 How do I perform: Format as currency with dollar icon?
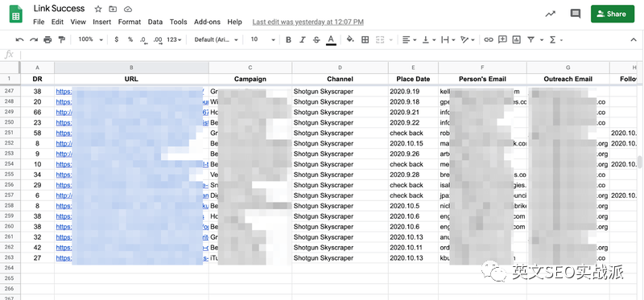click(x=117, y=39)
